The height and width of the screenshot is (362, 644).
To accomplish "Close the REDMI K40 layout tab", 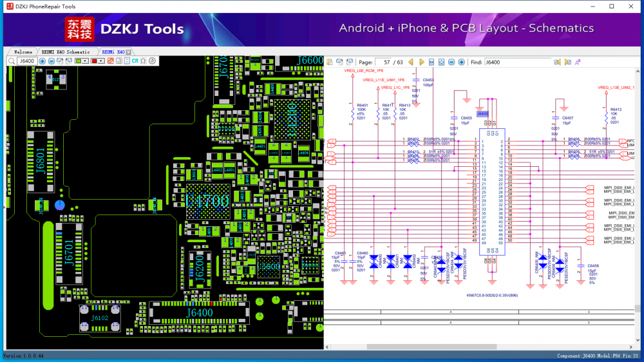I will click(x=129, y=52).
